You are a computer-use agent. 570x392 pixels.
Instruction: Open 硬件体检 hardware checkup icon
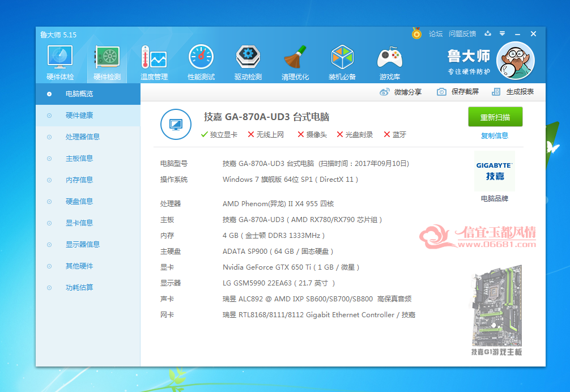click(60, 62)
